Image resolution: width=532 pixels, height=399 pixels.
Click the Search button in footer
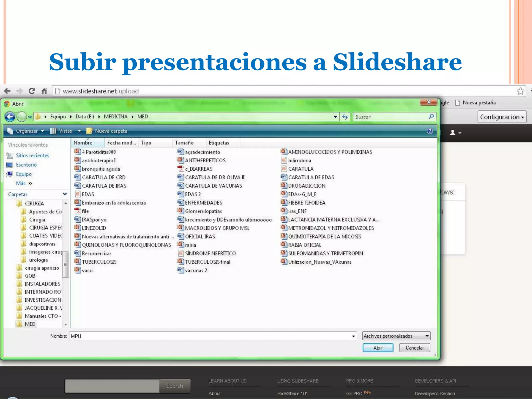(x=175, y=386)
